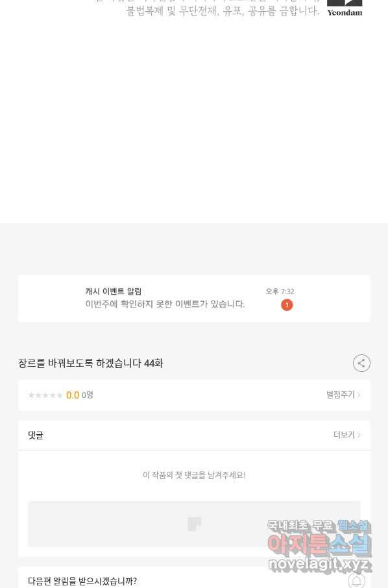The image size is (388, 588).
Task: Expand comments with the 더보기 chevron
Action: pyautogui.click(x=359, y=435)
